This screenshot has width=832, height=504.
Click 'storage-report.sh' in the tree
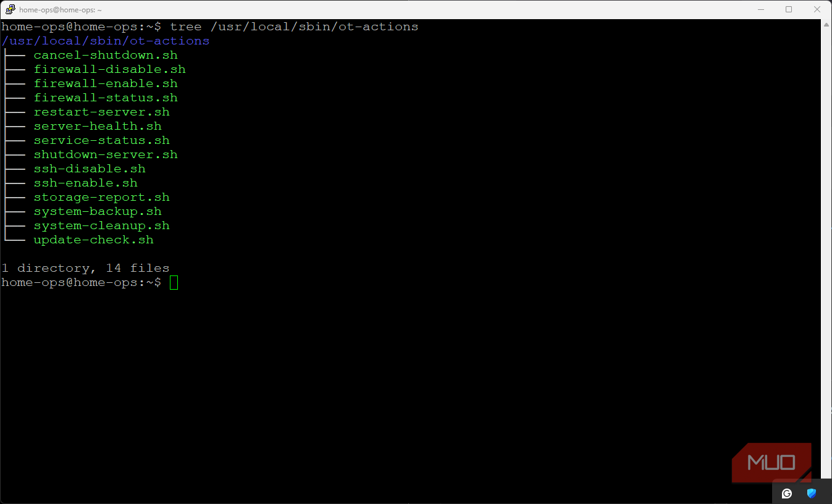(101, 197)
